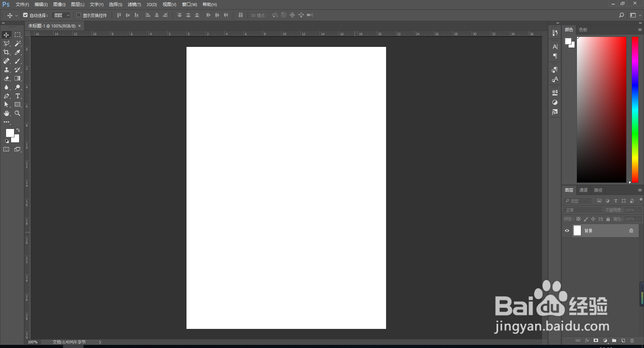Toggle the type layer filter icon
The width and height of the screenshot is (644, 348).
[615, 201]
